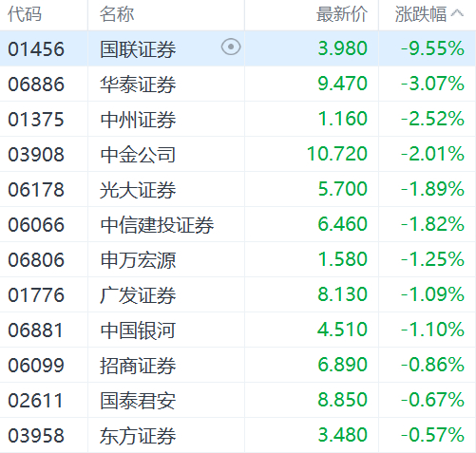Click the 代码 column header

click(25, 14)
